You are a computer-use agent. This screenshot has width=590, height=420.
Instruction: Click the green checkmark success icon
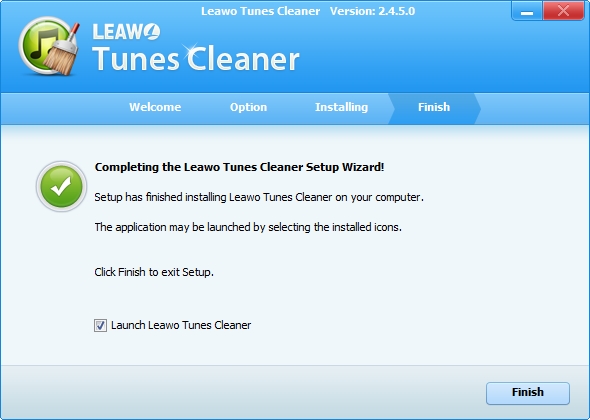pos(61,186)
